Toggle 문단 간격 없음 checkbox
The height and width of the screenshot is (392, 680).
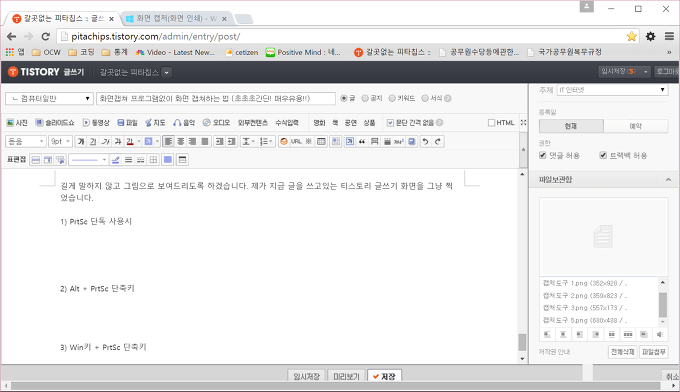point(390,123)
